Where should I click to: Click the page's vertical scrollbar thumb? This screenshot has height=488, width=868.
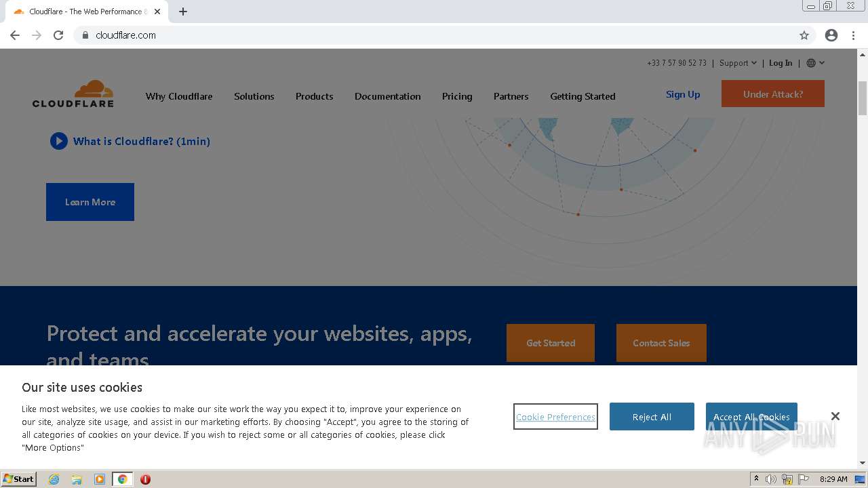pyautogui.click(x=863, y=98)
